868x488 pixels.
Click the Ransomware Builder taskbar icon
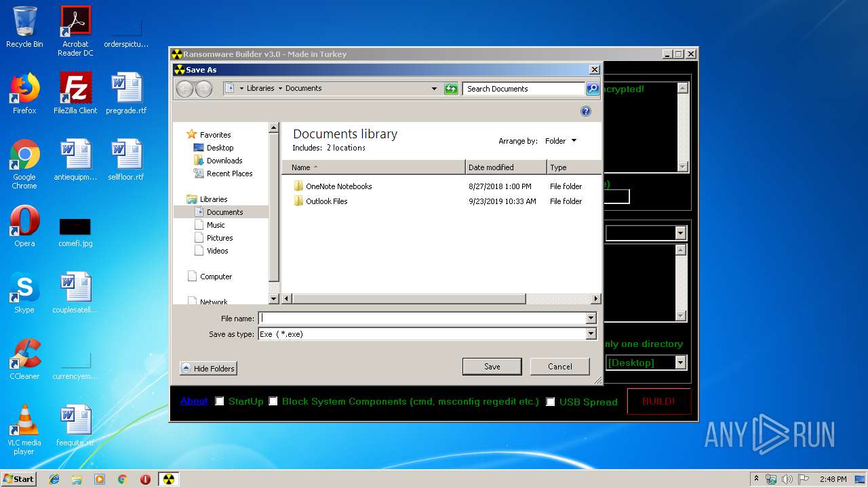pos(169,479)
